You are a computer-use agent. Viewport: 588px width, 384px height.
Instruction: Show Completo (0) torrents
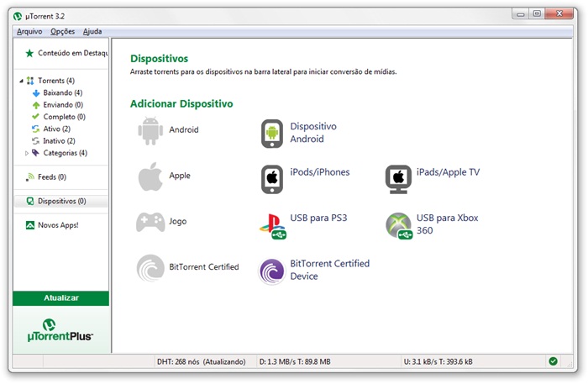pyautogui.click(x=64, y=117)
